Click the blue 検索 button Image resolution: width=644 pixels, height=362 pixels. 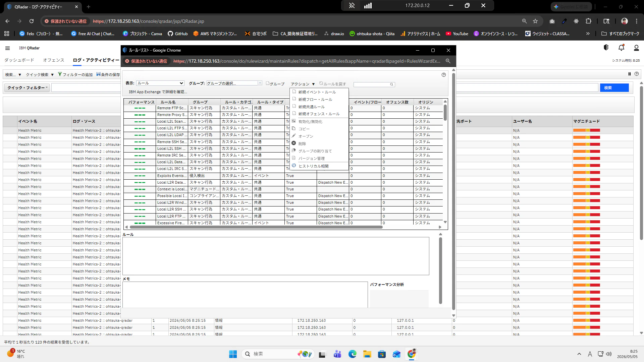point(614,88)
